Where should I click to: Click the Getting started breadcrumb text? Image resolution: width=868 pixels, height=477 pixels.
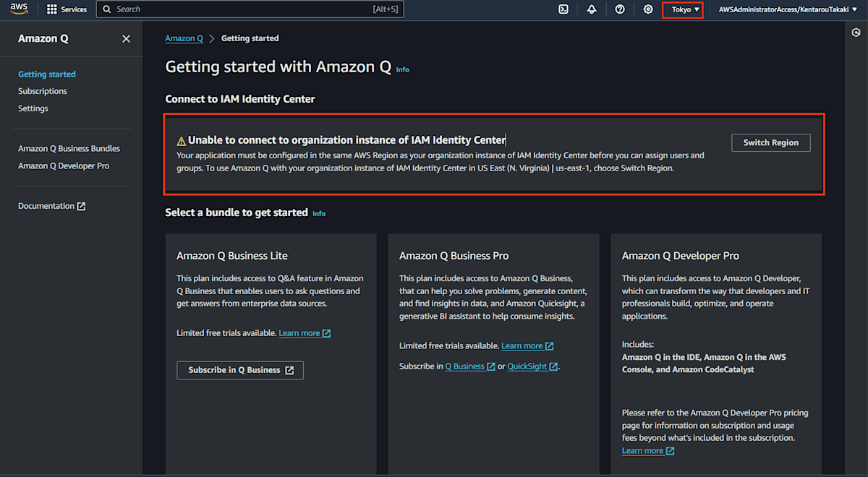coord(250,38)
